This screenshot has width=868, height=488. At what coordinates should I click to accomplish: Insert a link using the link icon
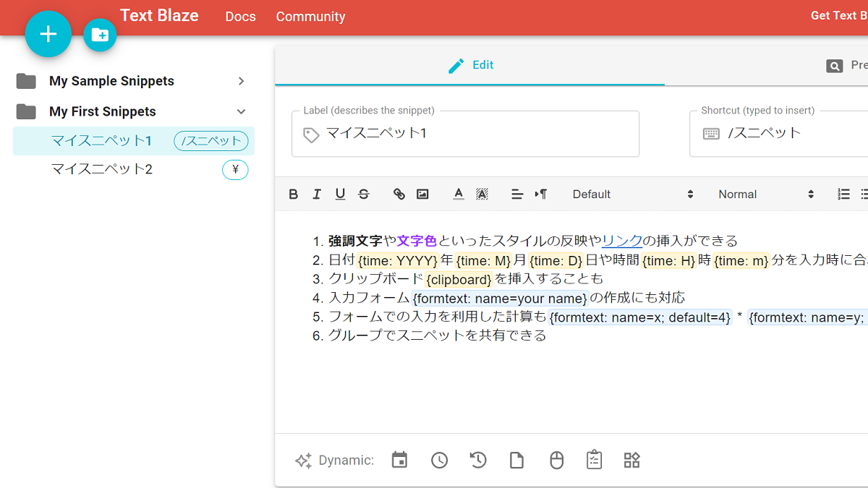click(399, 194)
